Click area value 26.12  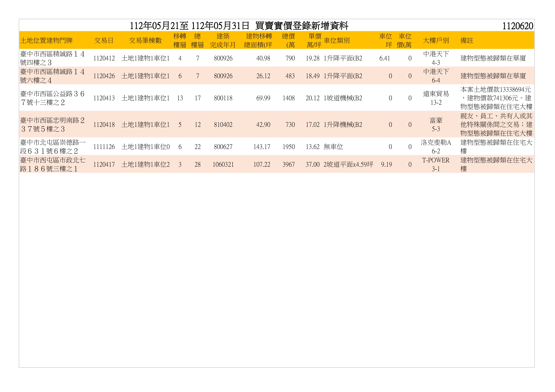click(263, 76)
